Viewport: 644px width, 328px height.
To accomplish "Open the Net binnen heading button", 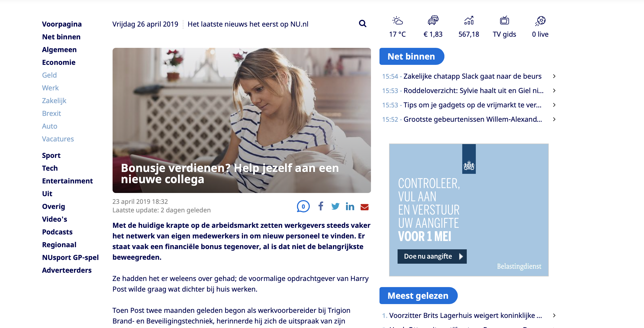I will pos(412,56).
